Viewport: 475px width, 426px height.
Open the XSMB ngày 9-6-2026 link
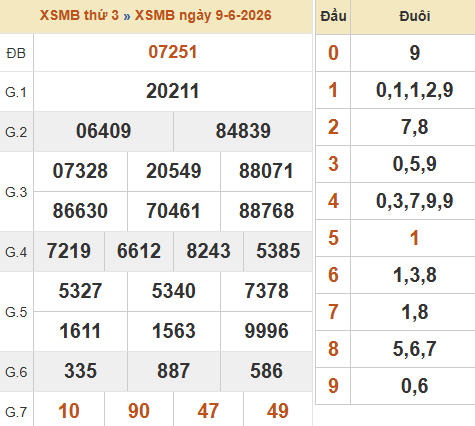(x=203, y=15)
